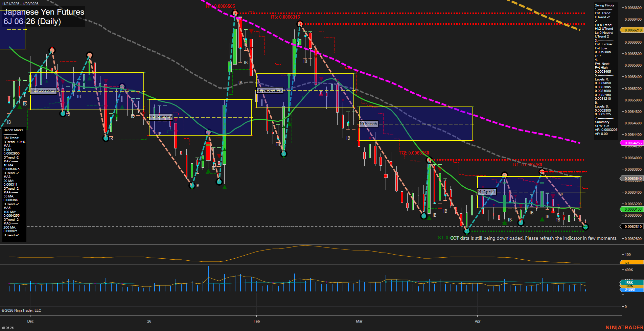Image resolution: width=644 pixels, height=331 pixels.
Task: Click the M:April month label
Action: (x=486, y=192)
